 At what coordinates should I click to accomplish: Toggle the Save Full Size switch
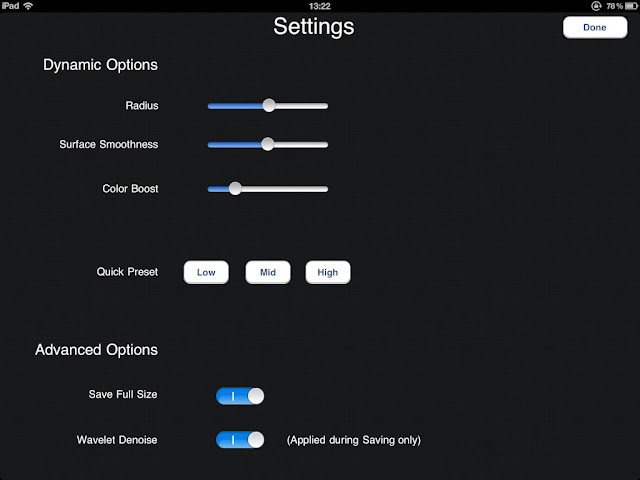coord(240,396)
